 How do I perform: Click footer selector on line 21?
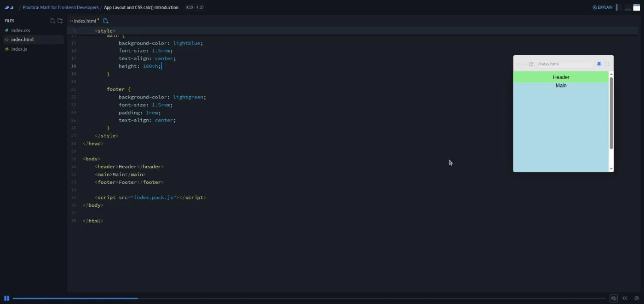click(115, 89)
